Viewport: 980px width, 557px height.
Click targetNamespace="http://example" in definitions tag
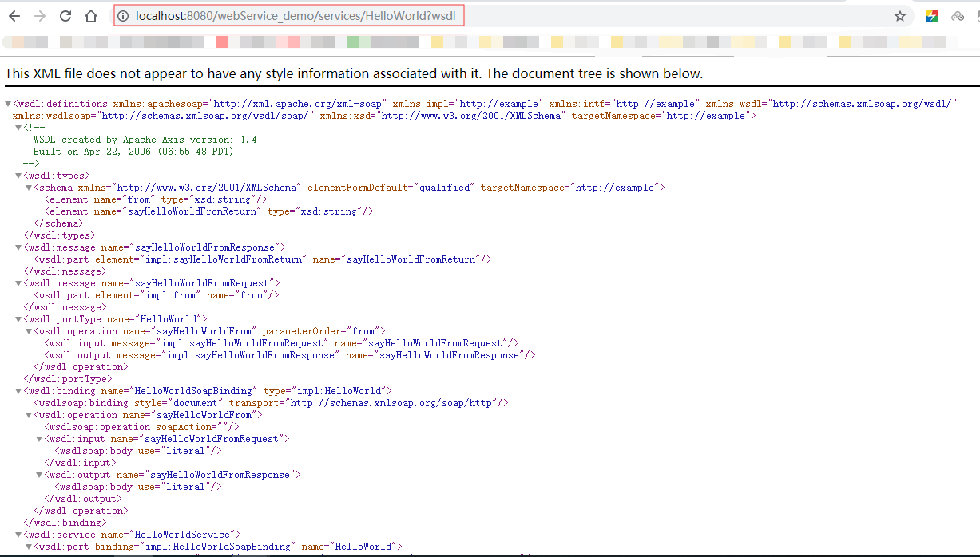pos(661,116)
